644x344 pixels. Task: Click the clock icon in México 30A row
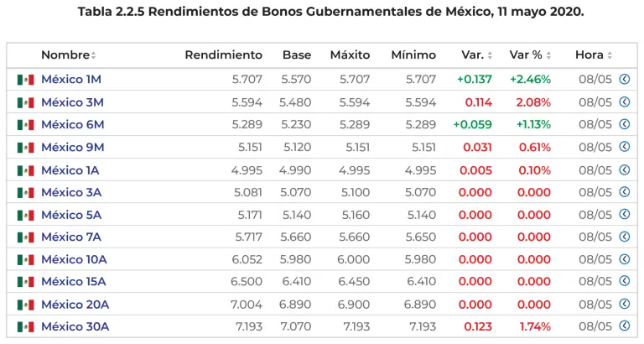(x=624, y=326)
